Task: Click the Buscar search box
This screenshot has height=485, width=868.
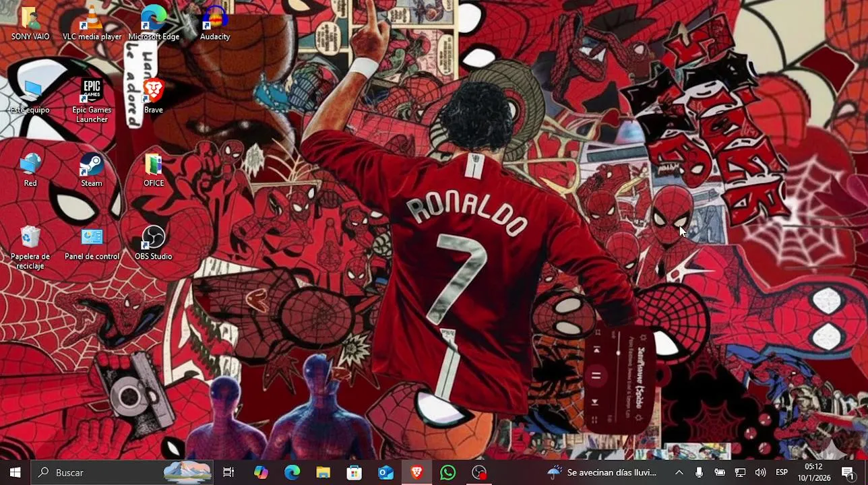Action: pos(122,472)
